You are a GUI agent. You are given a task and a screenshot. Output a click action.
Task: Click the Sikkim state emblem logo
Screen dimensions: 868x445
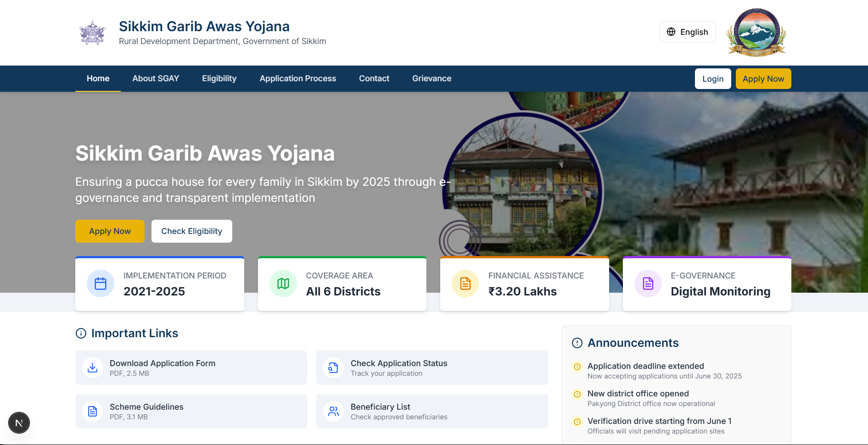point(92,32)
